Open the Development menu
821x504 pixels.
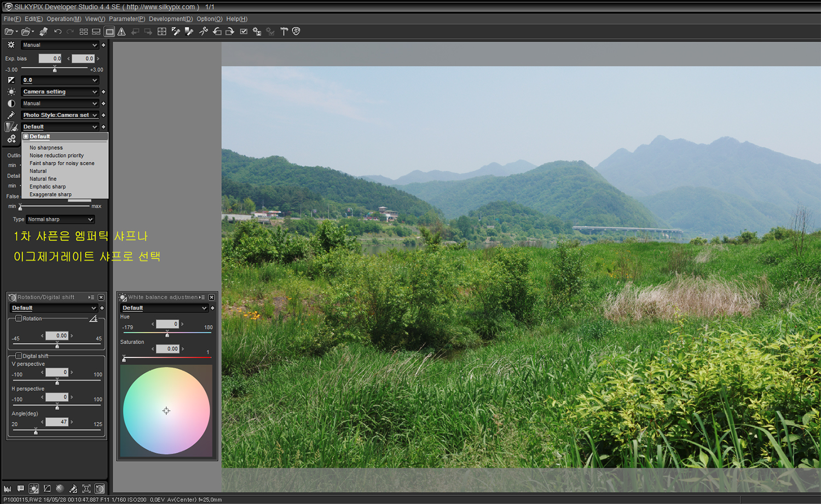[x=170, y=19]
